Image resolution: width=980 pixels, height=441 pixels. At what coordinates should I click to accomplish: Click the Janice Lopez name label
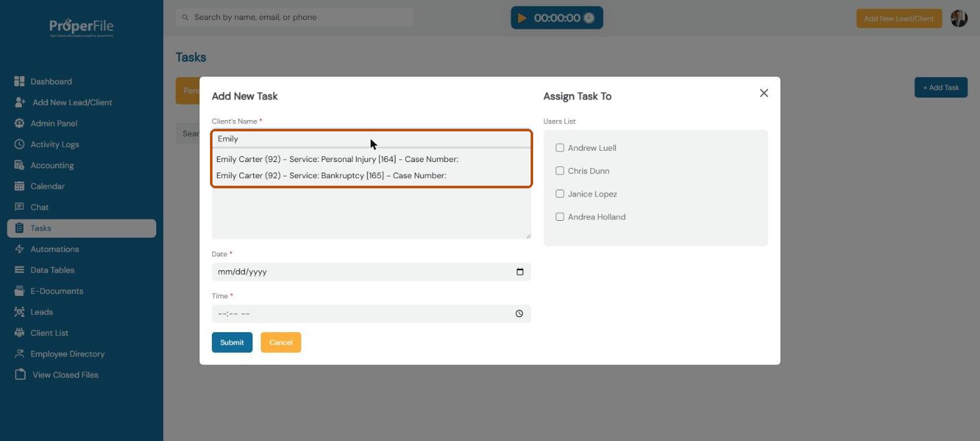coord(592,194)
